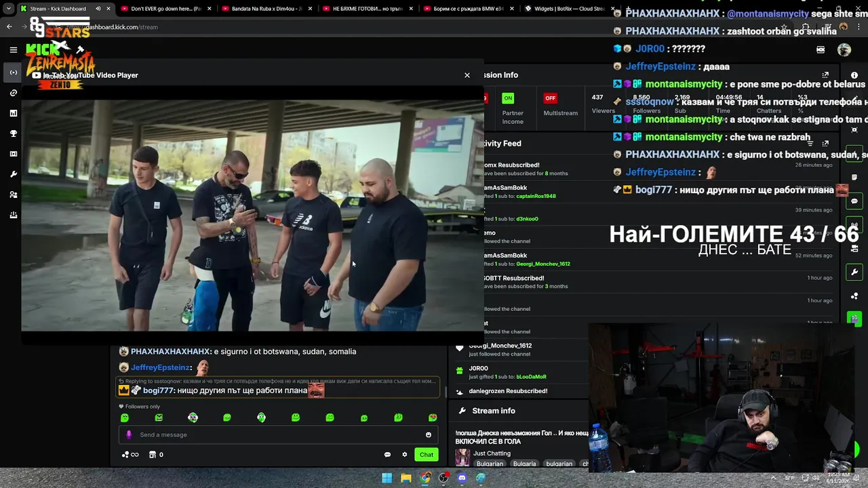Click the Windows Start button
Image resolution: width=868 pixels, height=488 pixels.
point(387,478)
